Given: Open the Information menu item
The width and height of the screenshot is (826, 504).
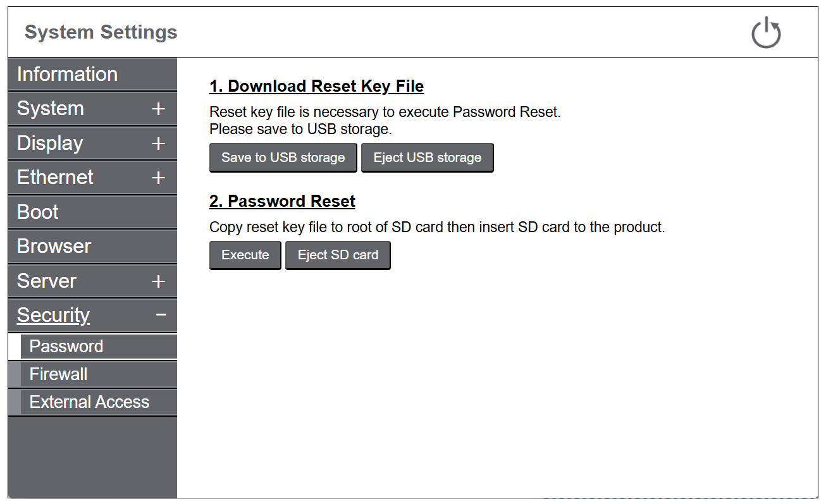Looking at the screenshot, I should click(x=68, y=75).
